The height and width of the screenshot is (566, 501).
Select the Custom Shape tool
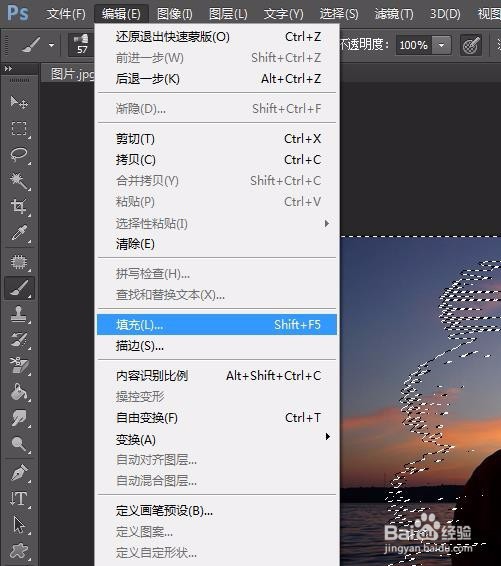19,551
